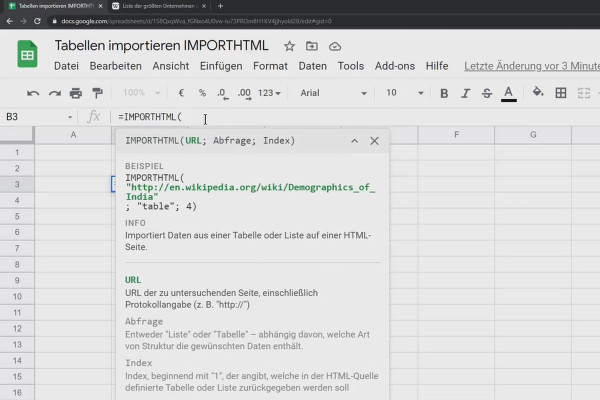600x400 pixels.
Task: Select row 9 header
Action: click(x=17, y=280)
